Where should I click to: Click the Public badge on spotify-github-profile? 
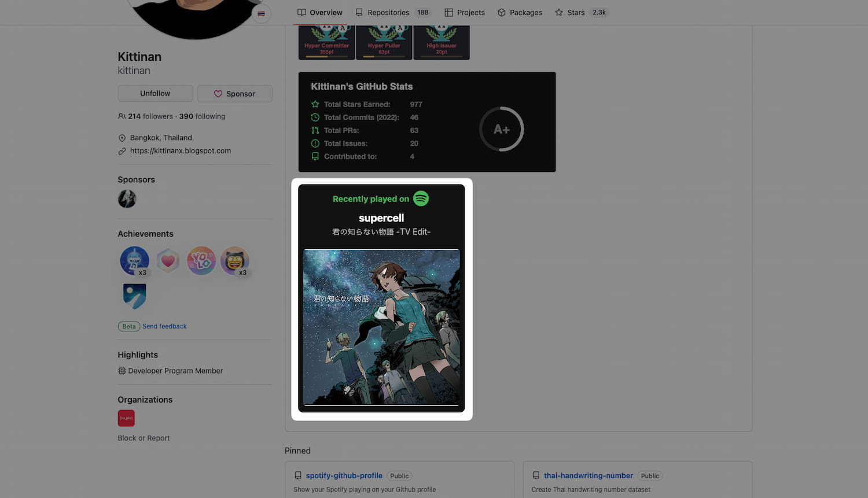399,476
